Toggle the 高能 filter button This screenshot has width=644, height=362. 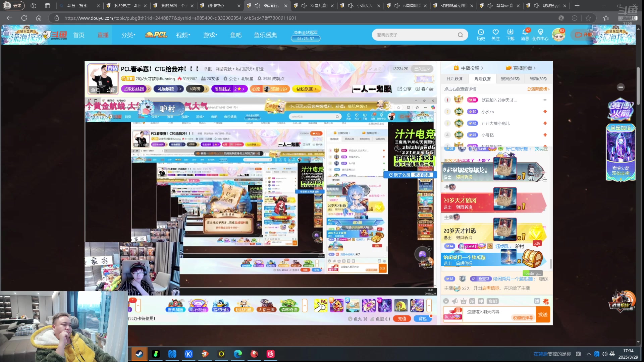pyautogui.click(x=492, y=301)
